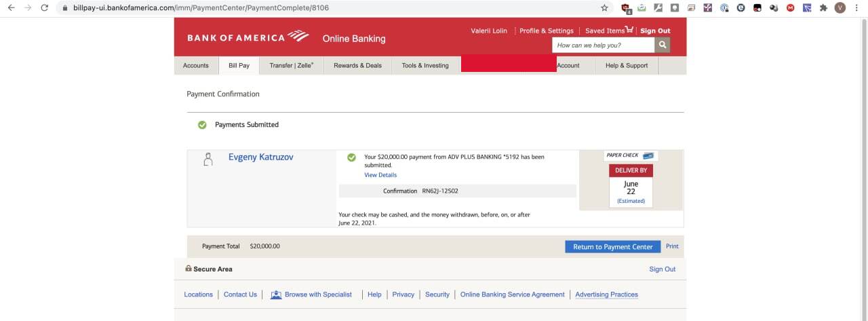Screen dimensions: 868x321
Task: Reload the page with the refresh icon
Action: [x=45, y=8]
